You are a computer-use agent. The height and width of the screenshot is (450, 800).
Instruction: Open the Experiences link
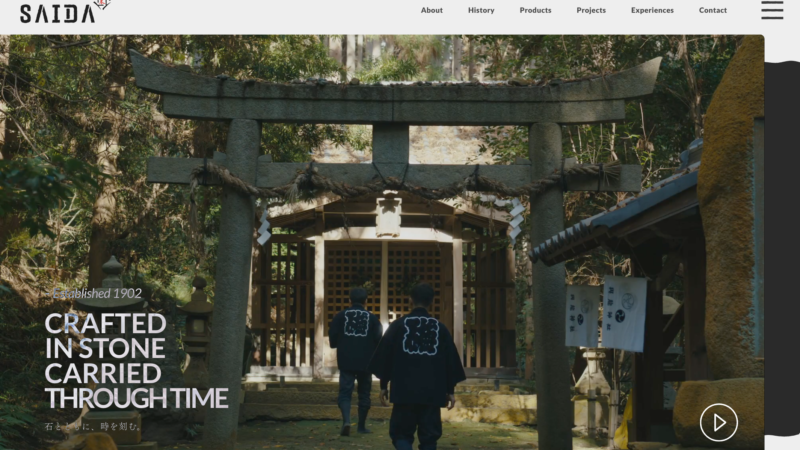click(x=652, y=10)
